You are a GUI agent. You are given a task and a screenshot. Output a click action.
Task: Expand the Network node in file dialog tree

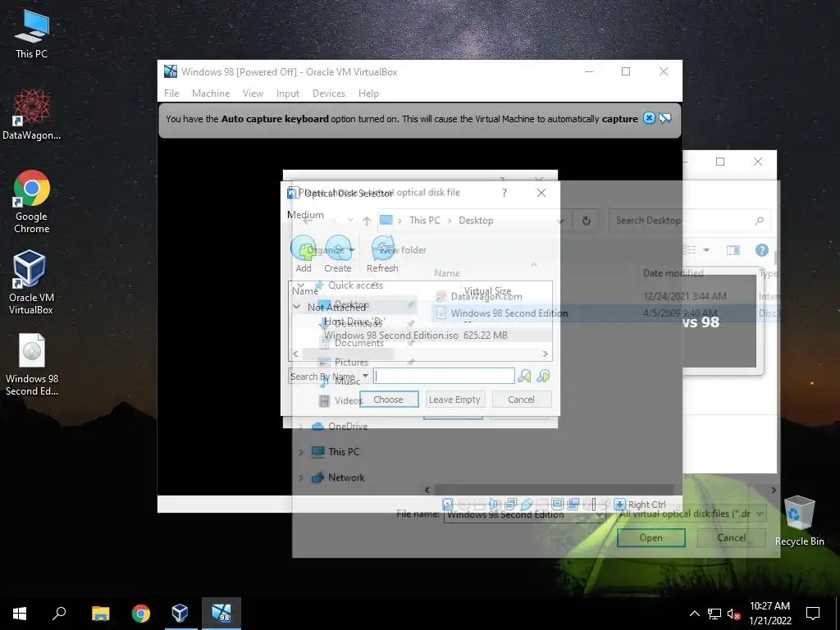[x=300, y=478]
